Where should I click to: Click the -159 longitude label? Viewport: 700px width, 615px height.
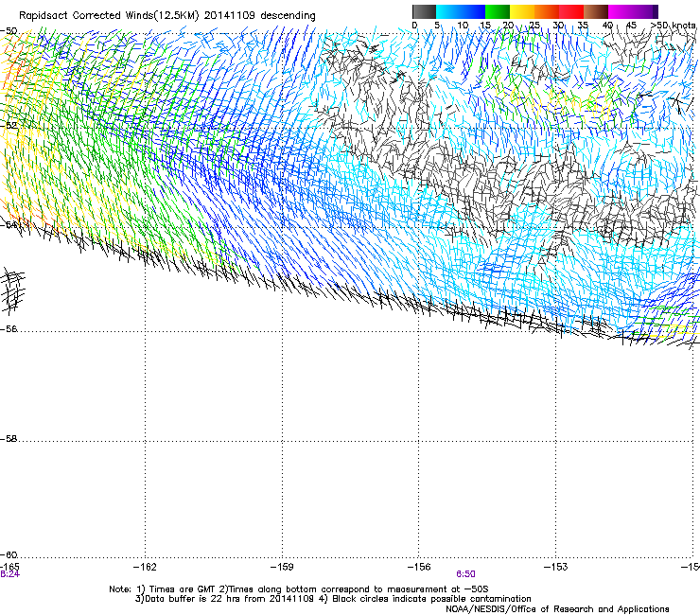(282, 567)
